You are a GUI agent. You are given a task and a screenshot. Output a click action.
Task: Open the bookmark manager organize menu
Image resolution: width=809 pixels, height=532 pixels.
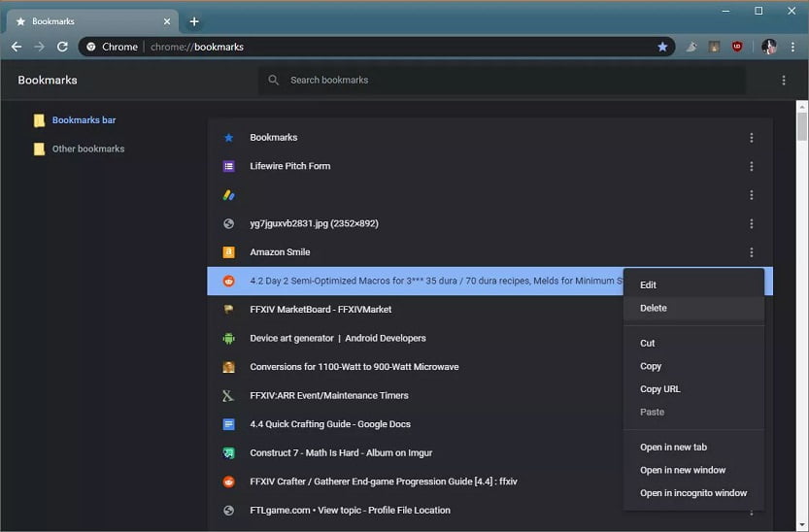(x=783, y=80)
